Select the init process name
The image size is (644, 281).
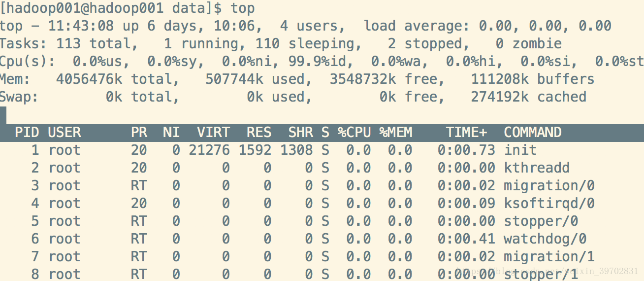click(520, 150)
